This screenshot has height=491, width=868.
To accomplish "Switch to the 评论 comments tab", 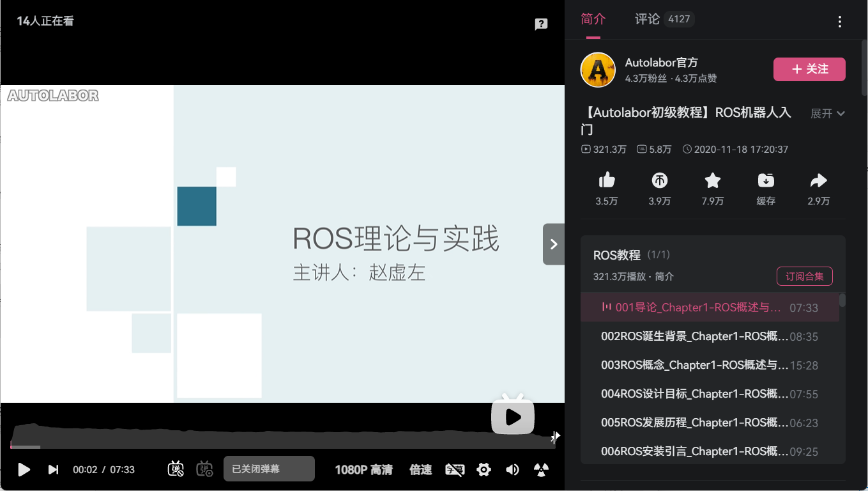I will (x=647, y=19).
